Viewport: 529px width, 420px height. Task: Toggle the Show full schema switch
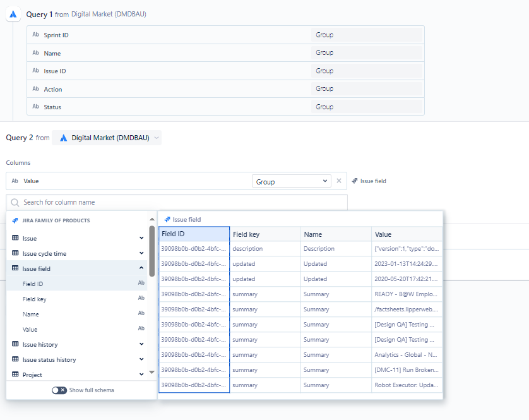pos(59,390)
